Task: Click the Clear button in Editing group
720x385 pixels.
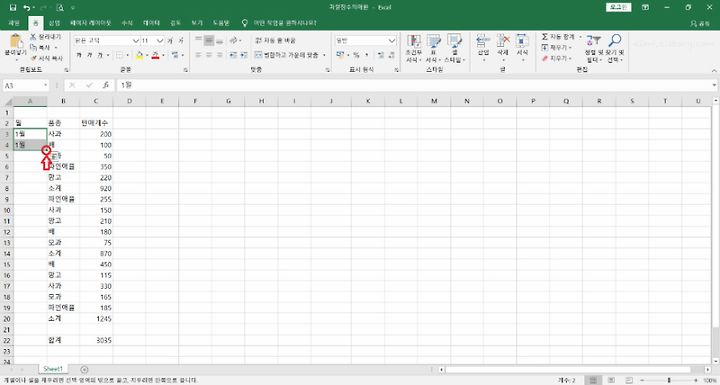Action: [557, 58]
